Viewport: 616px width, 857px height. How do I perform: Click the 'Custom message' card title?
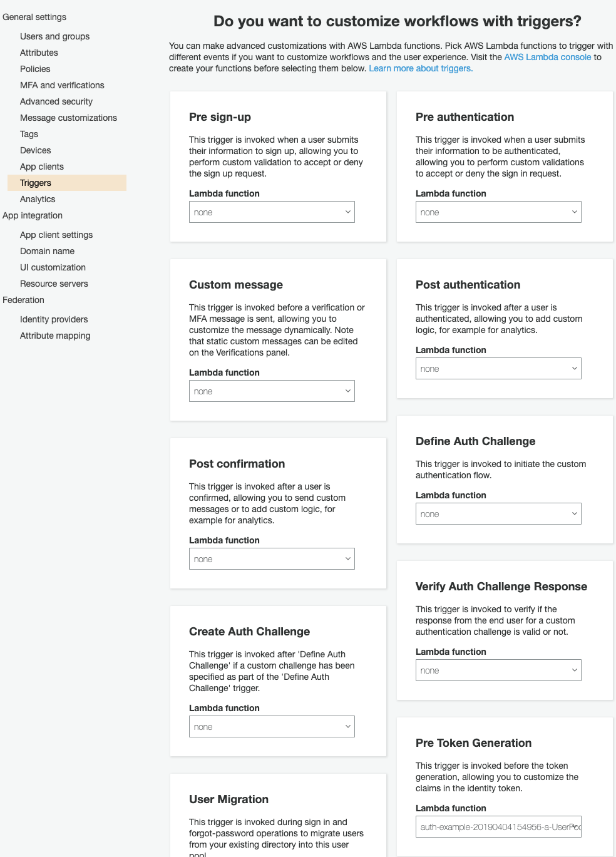(236, 285)
